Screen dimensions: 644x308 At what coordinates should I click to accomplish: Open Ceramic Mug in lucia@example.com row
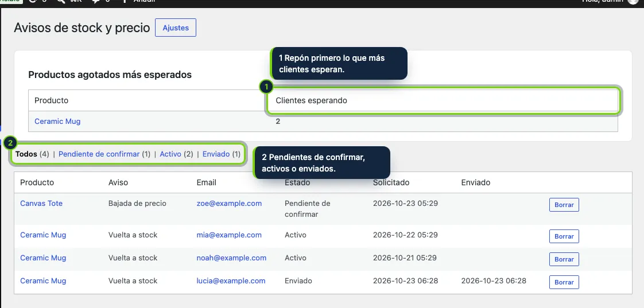[43, 281]
